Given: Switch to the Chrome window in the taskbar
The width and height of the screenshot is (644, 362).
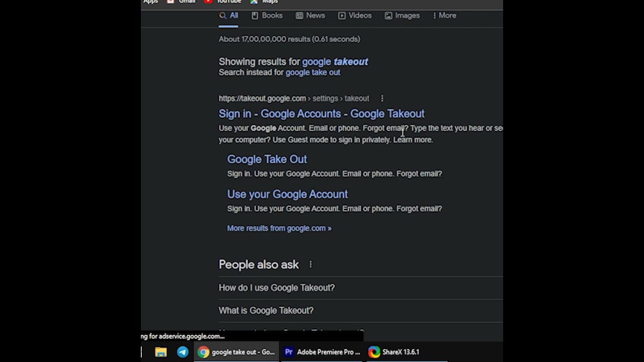Looking at the screenshot, I should tap(236, 352).
